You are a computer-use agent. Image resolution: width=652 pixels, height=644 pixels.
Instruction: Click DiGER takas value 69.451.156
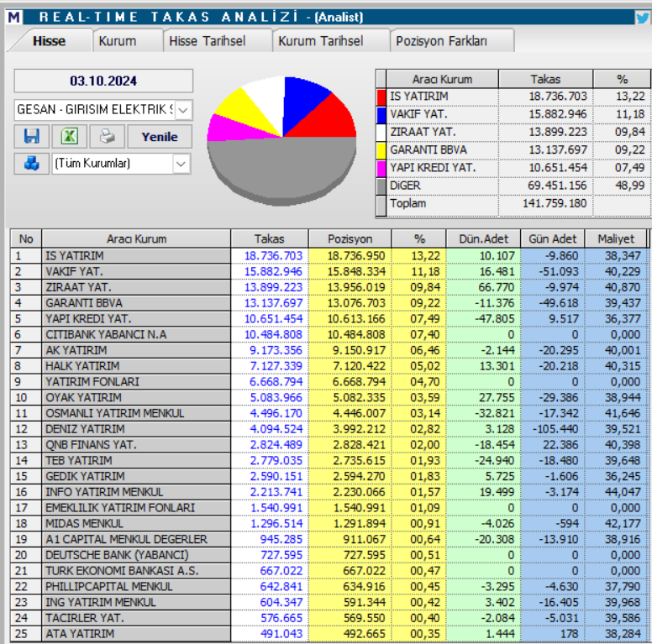[557, 186]
